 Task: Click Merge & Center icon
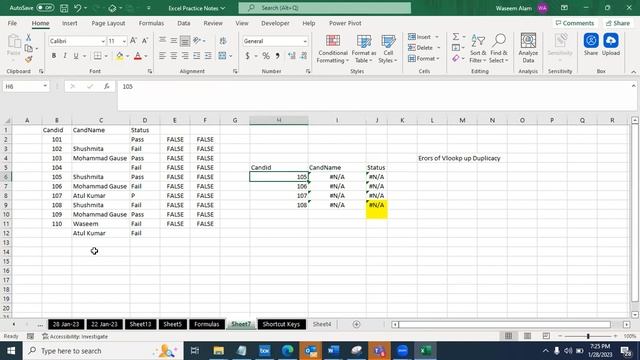pos(222,56)
